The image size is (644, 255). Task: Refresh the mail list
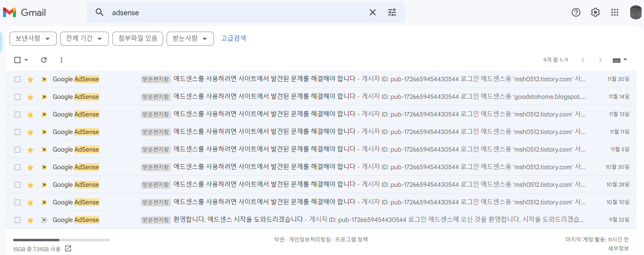point(44,60)
